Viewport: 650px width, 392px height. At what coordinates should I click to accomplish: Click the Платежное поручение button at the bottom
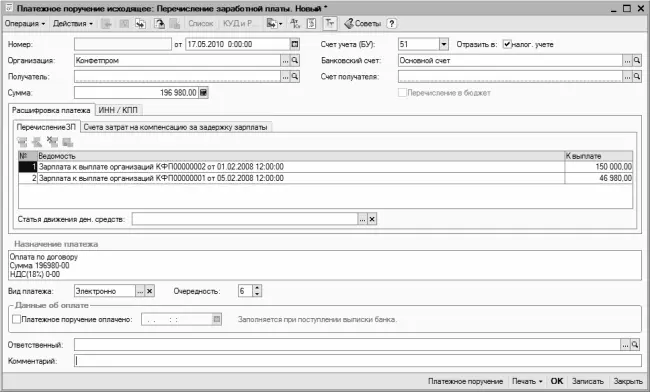point(465,381)
